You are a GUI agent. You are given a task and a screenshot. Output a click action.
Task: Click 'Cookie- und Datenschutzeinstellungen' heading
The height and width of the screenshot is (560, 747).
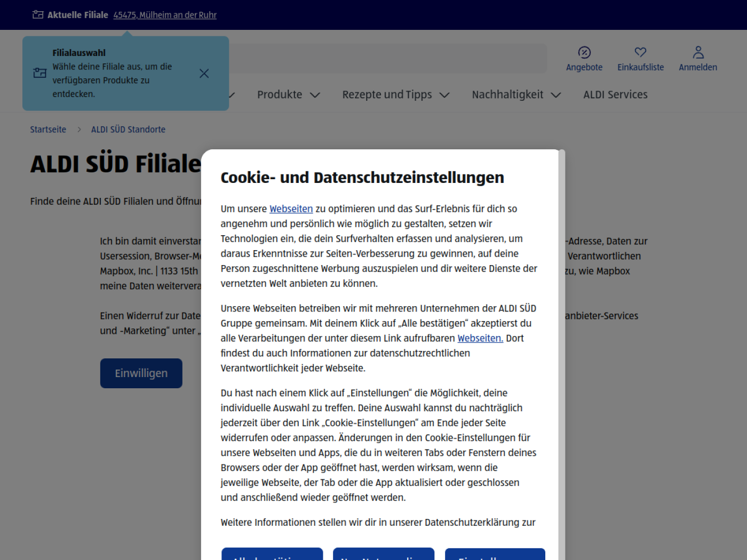click(362, 178)
